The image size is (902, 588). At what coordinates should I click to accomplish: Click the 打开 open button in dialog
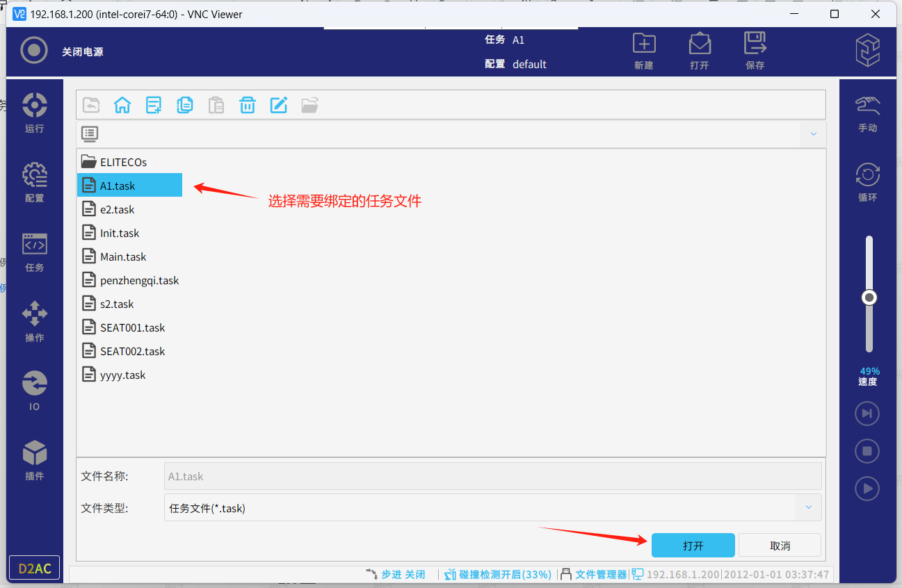point(693,546)
